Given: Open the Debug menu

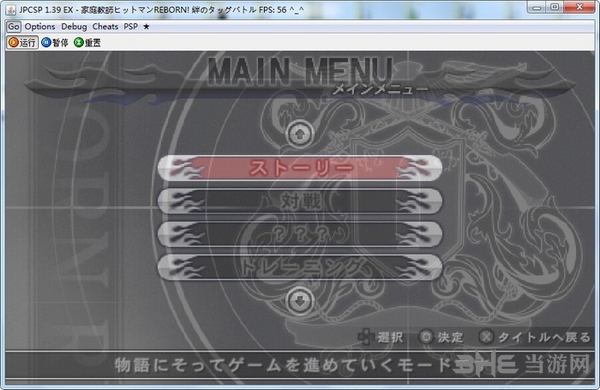Looking at the screenshot, I should click(74, 26).
